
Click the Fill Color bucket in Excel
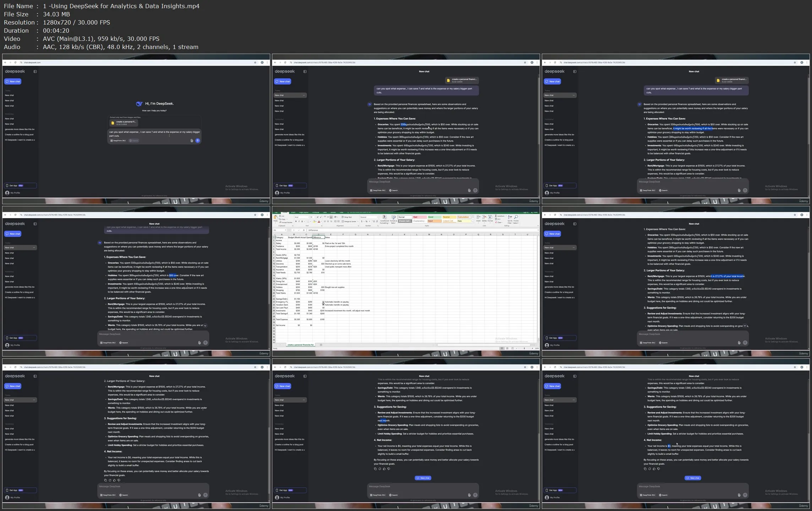(x=314, y=221)
